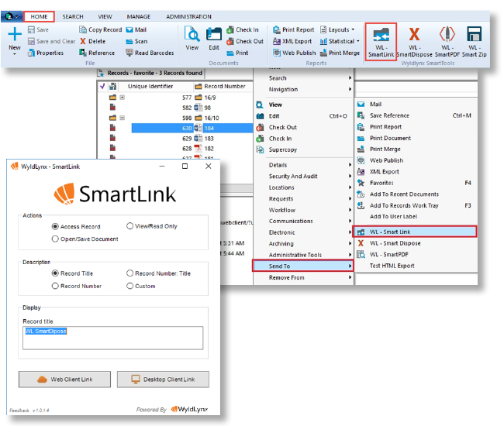Expand the Search submenu
This screenshot has width=504, height=426.
[x=304, y=78]
